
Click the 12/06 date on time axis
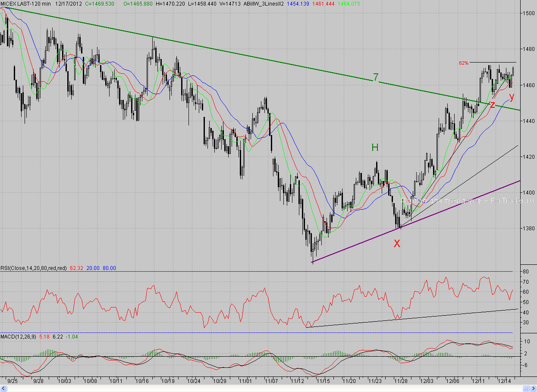(x=452, y=381)
